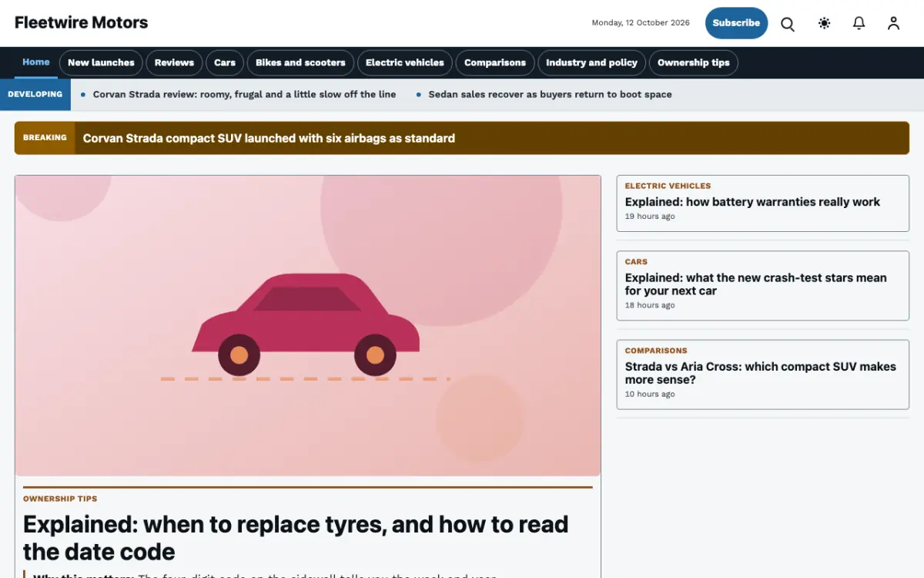Image resolution: width=924 pixels, height=578 pixels.
Task: Click Cars label on sidebar card
Action: 636,262
